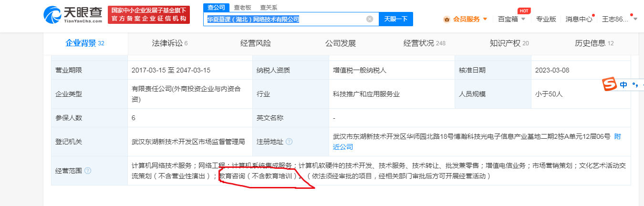Click the 专业版 link
Screen dimensions: 644x206
(x=546, y=19)
